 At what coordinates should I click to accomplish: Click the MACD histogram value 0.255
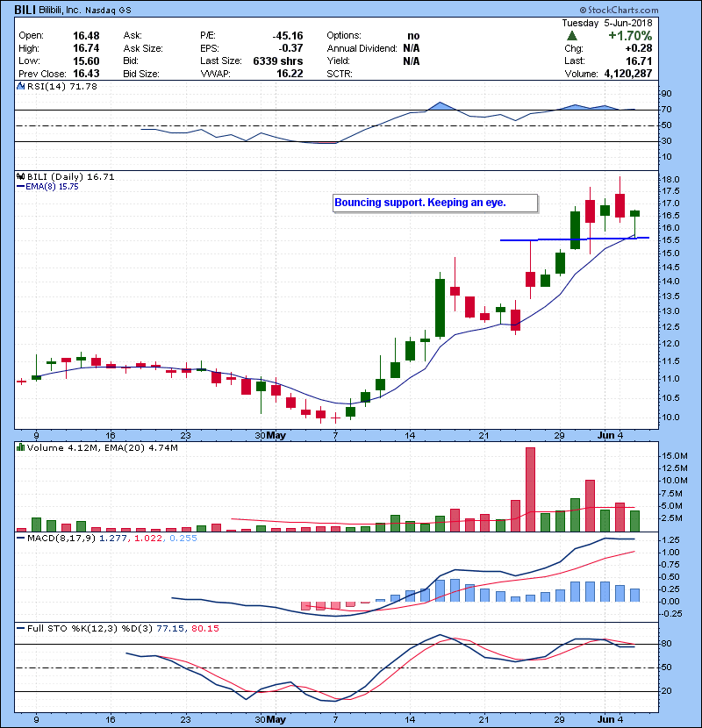183,539
